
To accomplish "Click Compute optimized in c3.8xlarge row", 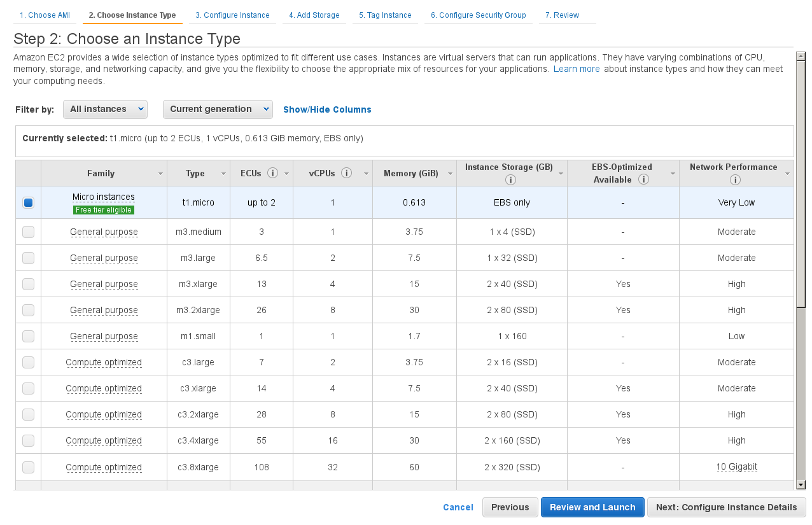I will 104,467.
